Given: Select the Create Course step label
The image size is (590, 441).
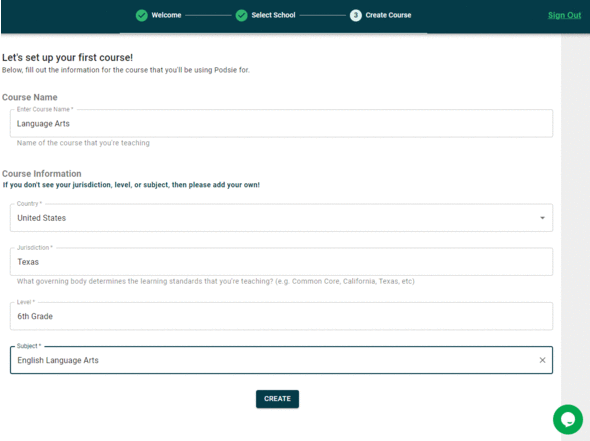Looking at the screenshot, I should click(x=388, y=15).
